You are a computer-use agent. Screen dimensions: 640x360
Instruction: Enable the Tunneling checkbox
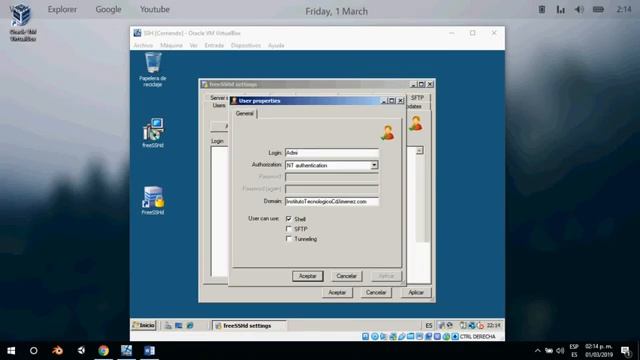289,239
